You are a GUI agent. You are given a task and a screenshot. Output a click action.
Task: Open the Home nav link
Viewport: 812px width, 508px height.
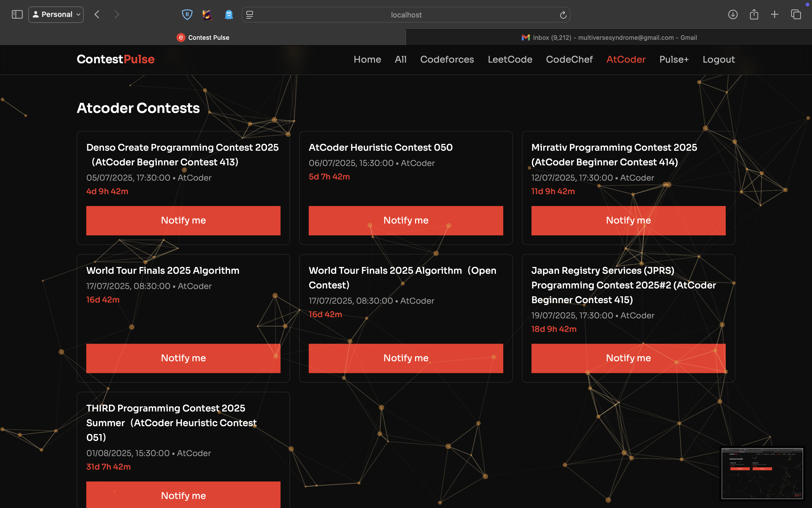[x=367, y=60]
